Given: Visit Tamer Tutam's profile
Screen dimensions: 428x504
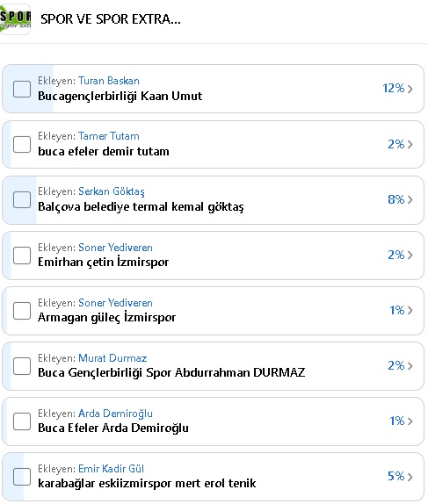Looking at the screenshot, I should point(109,136).
